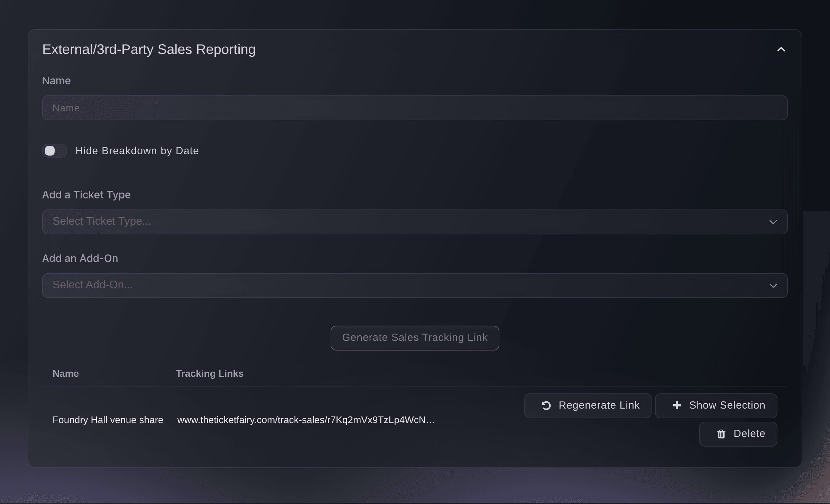The width and height of the screenshot is (830, 504).
Task: Delete the Foundry Hall venue share link
Action: tap(738, 434)
